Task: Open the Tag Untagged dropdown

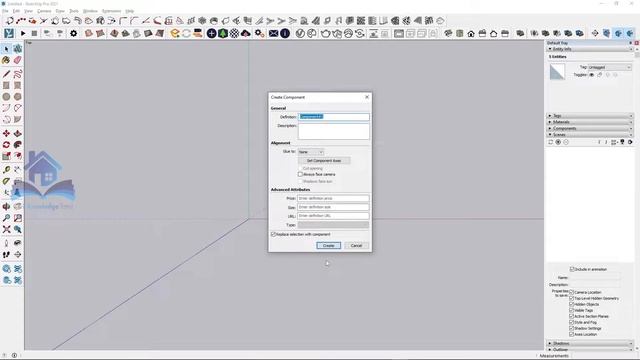Action: 609,67
